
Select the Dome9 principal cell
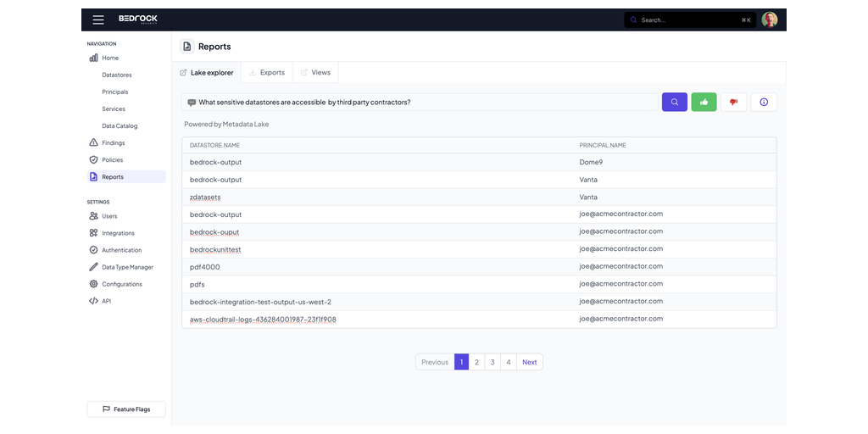pyautogui.click(x=590, y=162)
